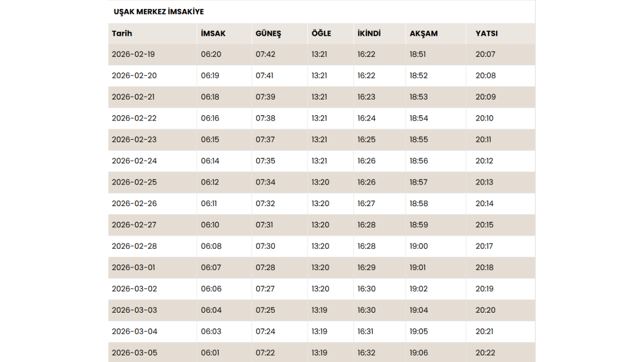Select the 18:55 akşam time cell
644x362 pixels.
419,139
